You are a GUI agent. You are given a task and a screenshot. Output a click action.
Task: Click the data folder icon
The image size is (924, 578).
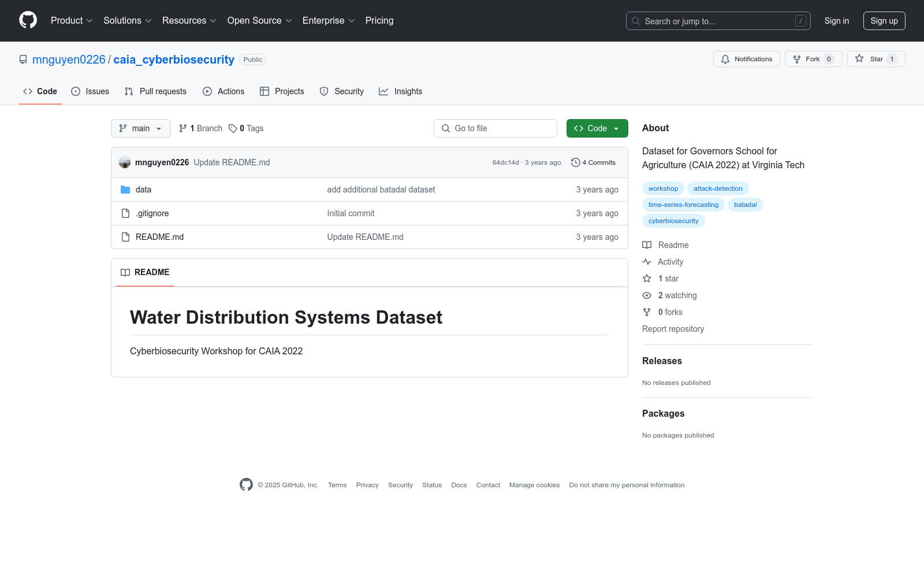click(x=125, y=190)
